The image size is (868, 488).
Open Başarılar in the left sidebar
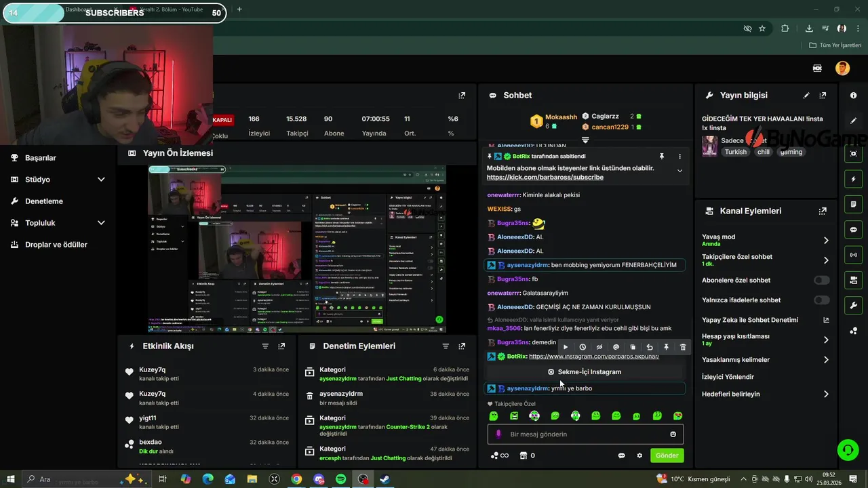click(x=41, y=158)
